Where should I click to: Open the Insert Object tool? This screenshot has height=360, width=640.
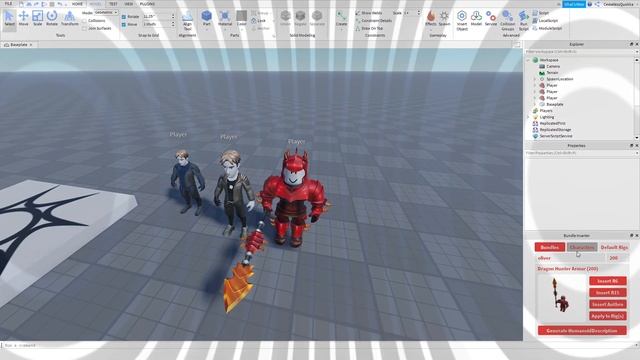tap(462, 20)
